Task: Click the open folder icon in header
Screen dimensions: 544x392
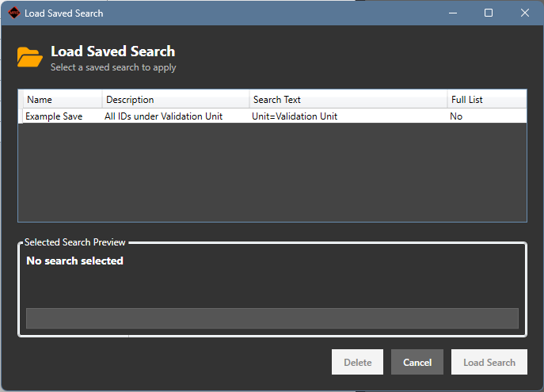Action: tap(30, 57)
